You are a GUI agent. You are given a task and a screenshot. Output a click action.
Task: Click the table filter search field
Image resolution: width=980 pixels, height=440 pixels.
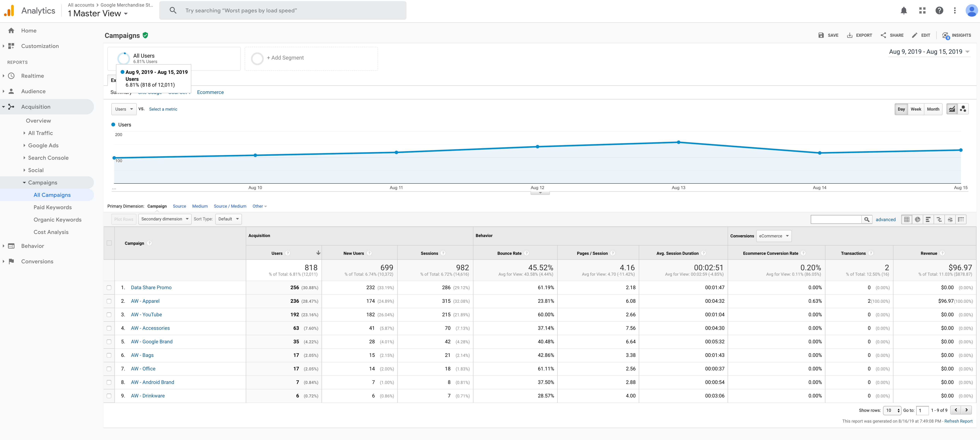[836, 220]
